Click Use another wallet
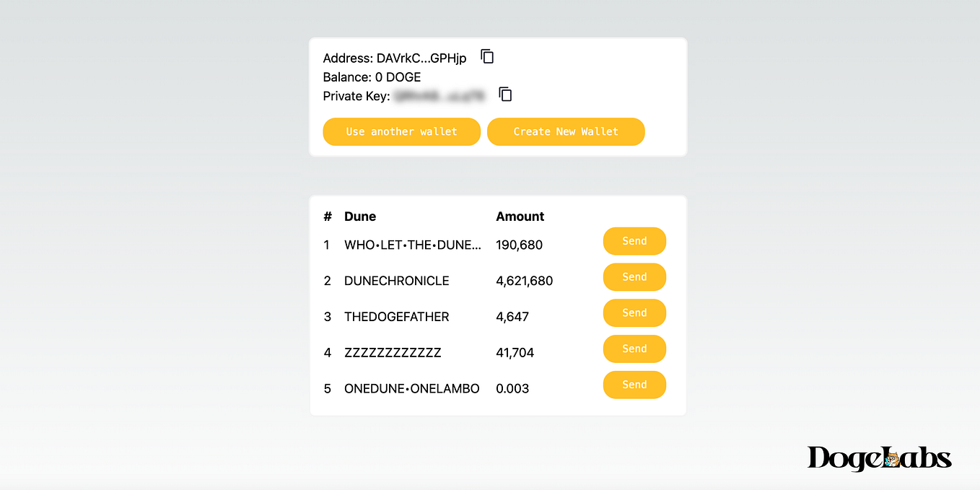This screenshot has width=980, height=490. pos(401,131)
